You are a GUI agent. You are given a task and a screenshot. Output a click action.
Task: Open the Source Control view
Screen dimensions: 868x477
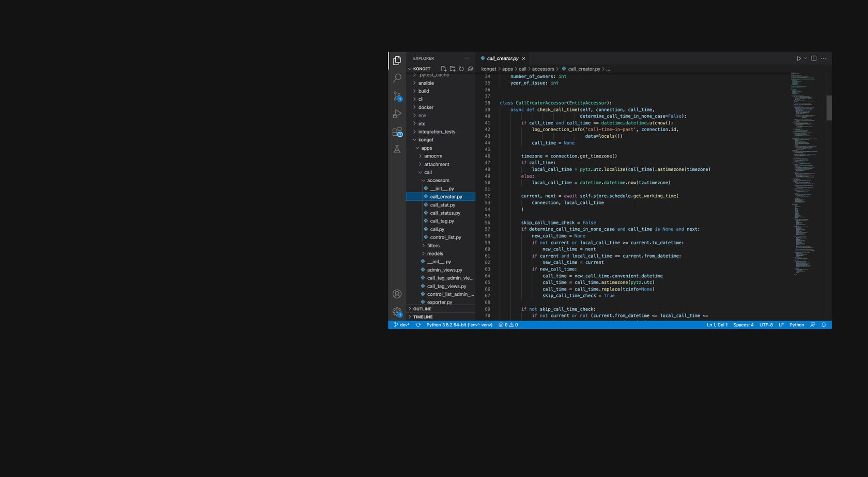pos(397,96)
